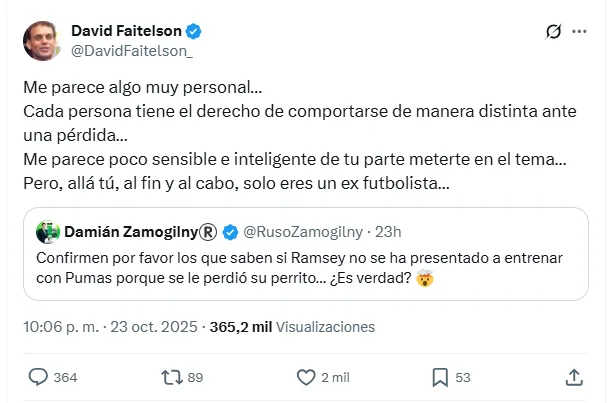
Task: Open the Grok circle-slash icon
Action: [x=551, y=33]
